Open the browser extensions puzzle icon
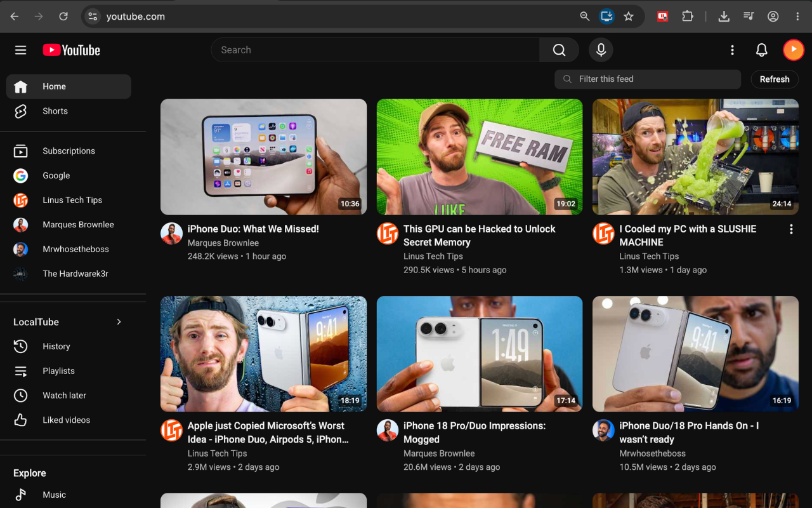Viewport: 812px width, 508px height. pos(688,17)
